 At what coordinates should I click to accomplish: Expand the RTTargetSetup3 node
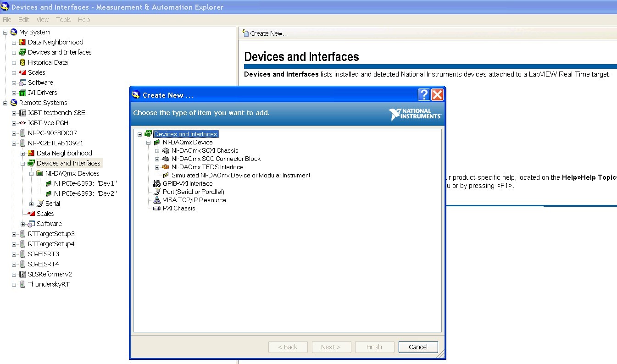(14, 234)
